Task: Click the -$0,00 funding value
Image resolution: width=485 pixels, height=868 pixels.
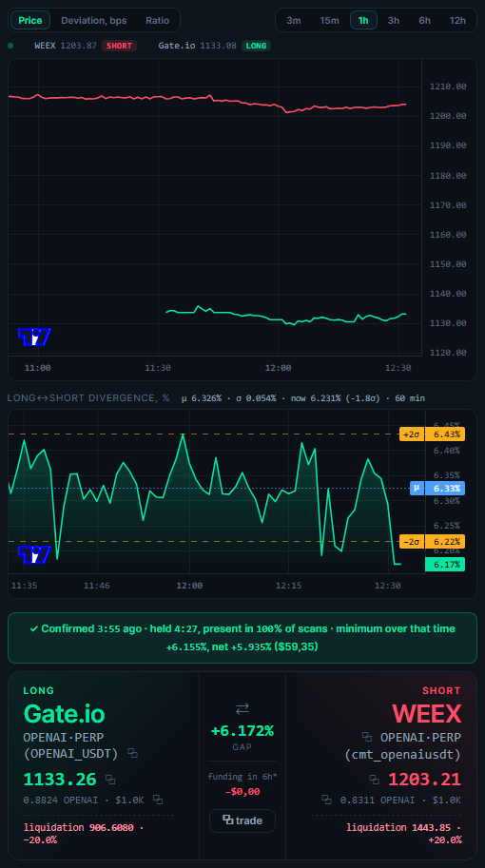Action: [x=242, y=791]
